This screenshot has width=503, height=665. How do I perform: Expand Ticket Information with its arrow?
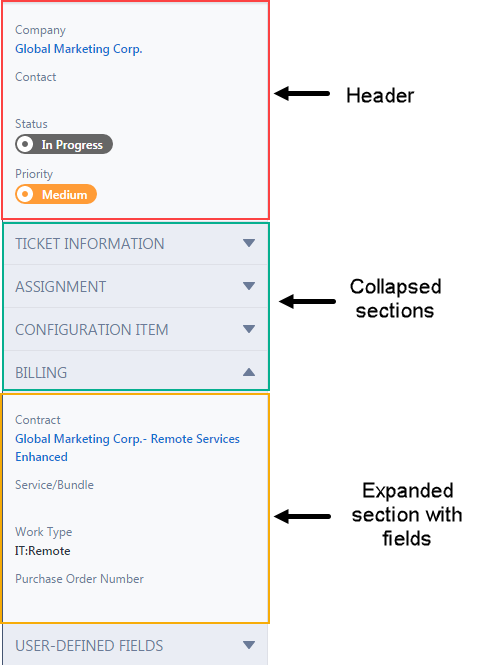click(249, 243)
